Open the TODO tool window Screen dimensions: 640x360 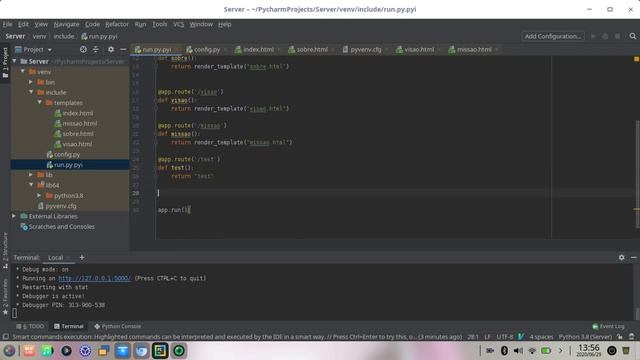click(30, 326)
